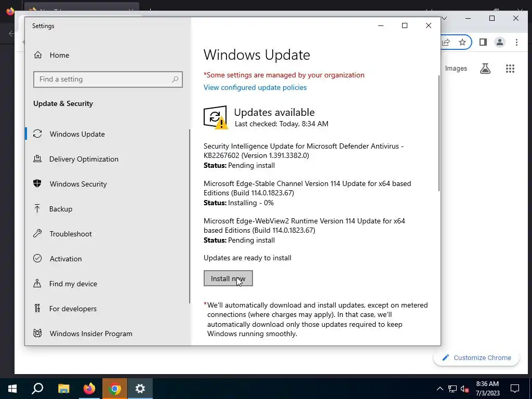This screenshot has height=399, width=532.
Task: Focus the Find a setting search box
Action: click(x=108, y=79)
